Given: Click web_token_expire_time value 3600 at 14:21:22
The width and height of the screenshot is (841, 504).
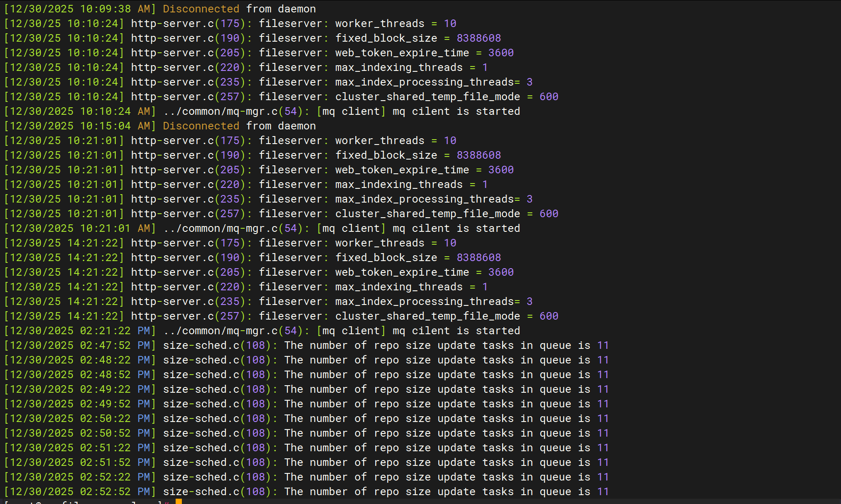Looking at the screenshot, I should (x=501, y=272).
